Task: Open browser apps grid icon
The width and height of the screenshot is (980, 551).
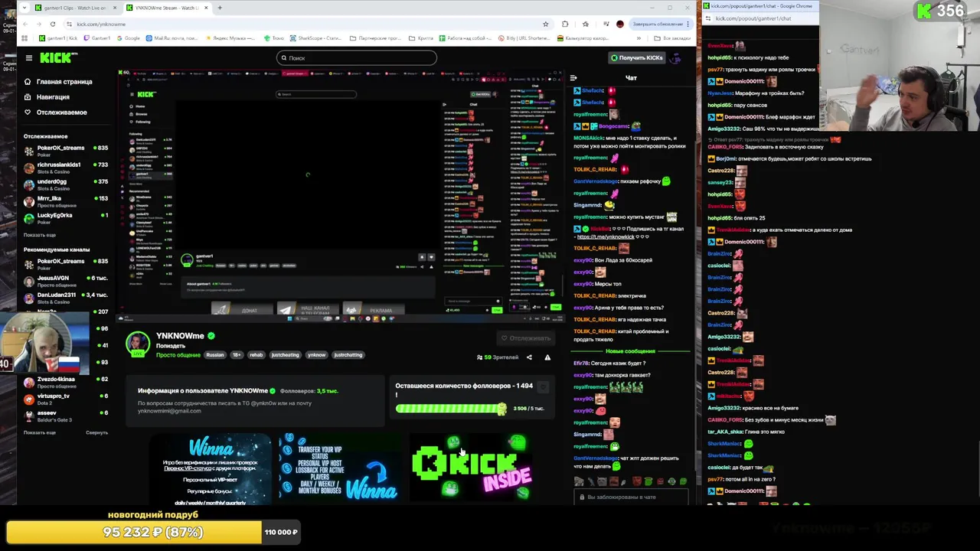Action: pyautogui.click(x=24, y=38)
